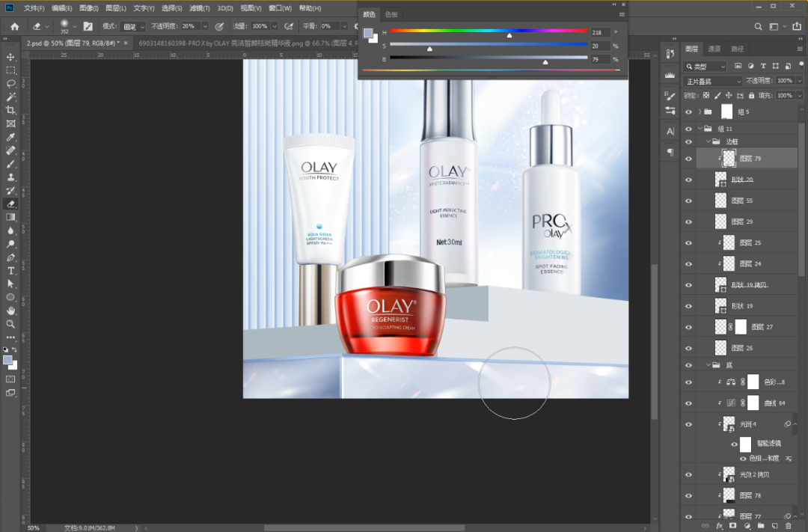Screen dimensions: 808x532
Task: Click the hue H slider in Color panel
Action: (x=489, y=32)
